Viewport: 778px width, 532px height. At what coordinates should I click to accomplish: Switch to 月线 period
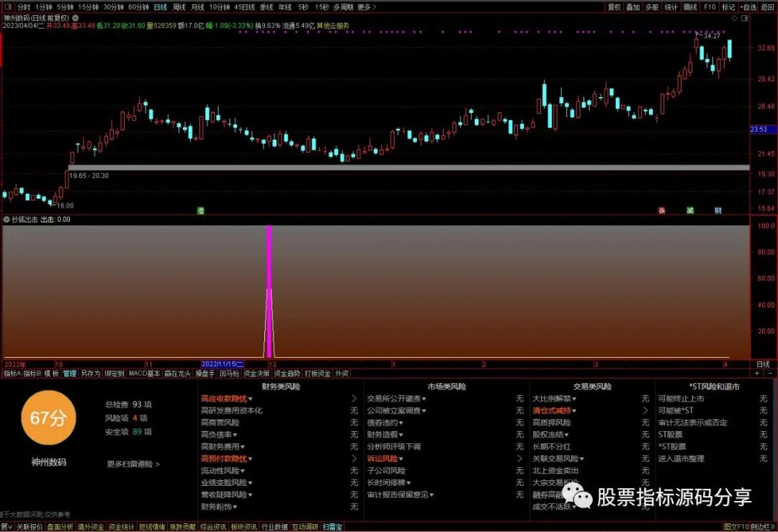pos(197,7)
